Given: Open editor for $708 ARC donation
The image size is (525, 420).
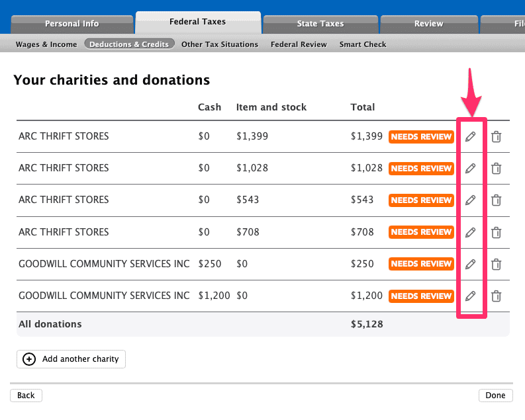Looking at the screenshot, I should pos(470,232).
